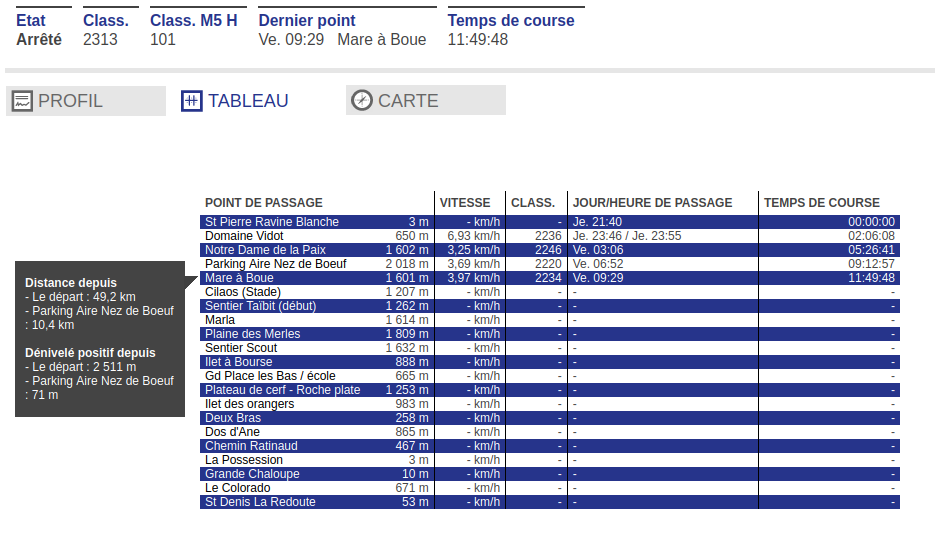
Task: Click the VITESSE column header
Action: click(x=465, y=202)
